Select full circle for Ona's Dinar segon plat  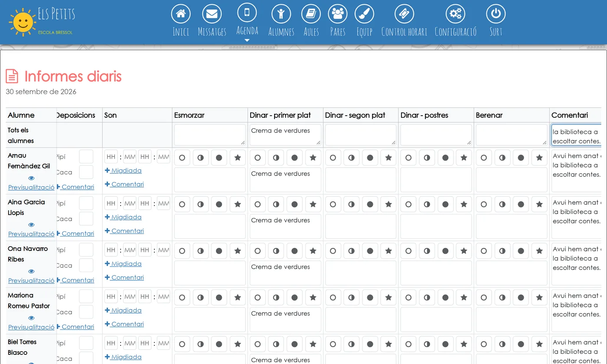(370, 251)
